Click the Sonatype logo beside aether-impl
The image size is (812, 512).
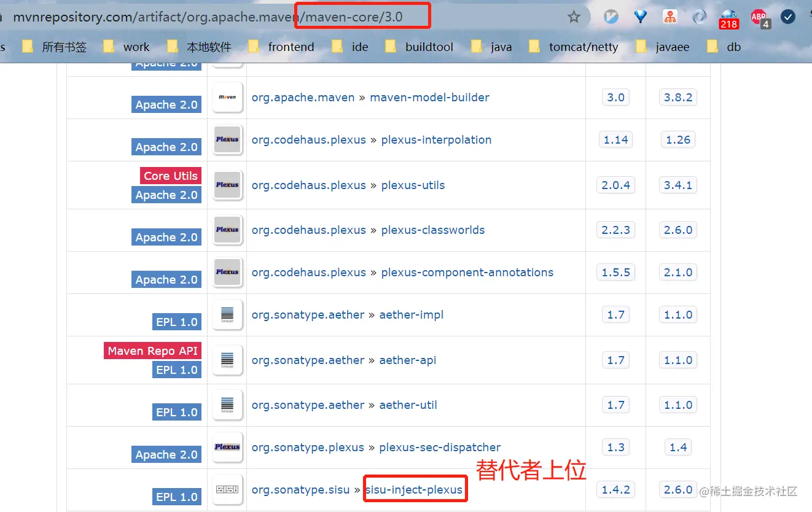[227, 314]
